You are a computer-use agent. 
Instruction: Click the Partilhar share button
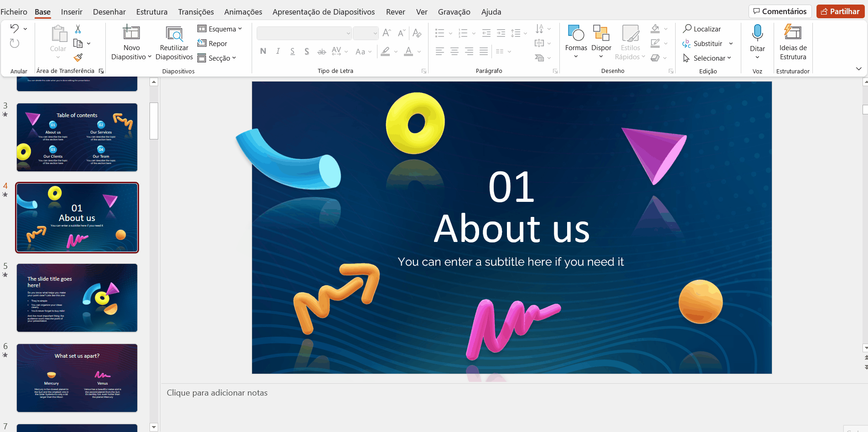pyautogui.click(x=840, y=11)
